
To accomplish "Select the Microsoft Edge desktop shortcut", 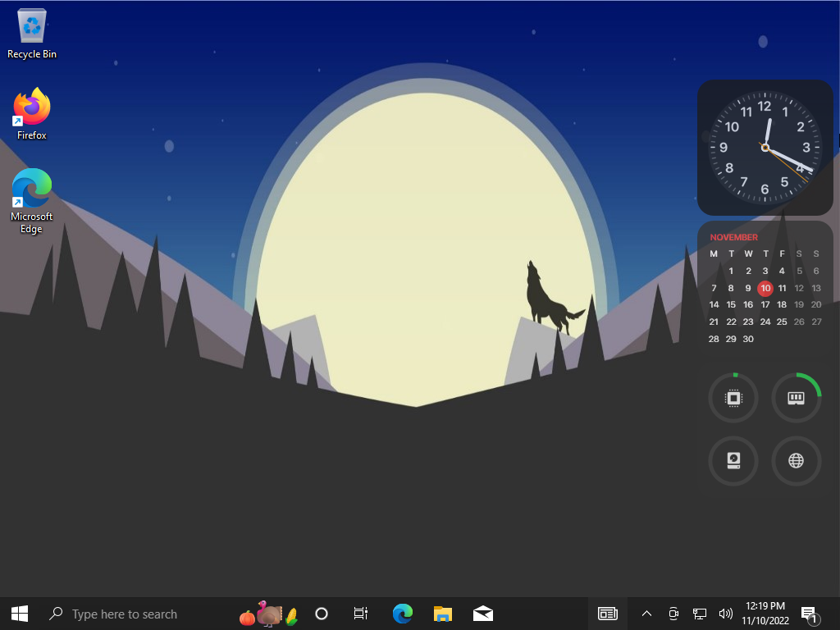I will pyautogui.click(x=32, y=201).
